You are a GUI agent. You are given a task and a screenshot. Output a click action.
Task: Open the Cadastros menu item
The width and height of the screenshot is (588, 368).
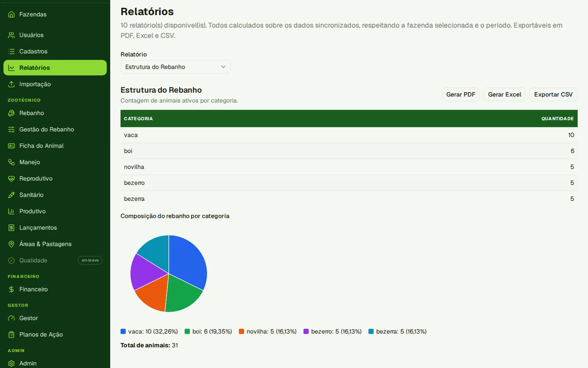55,52
